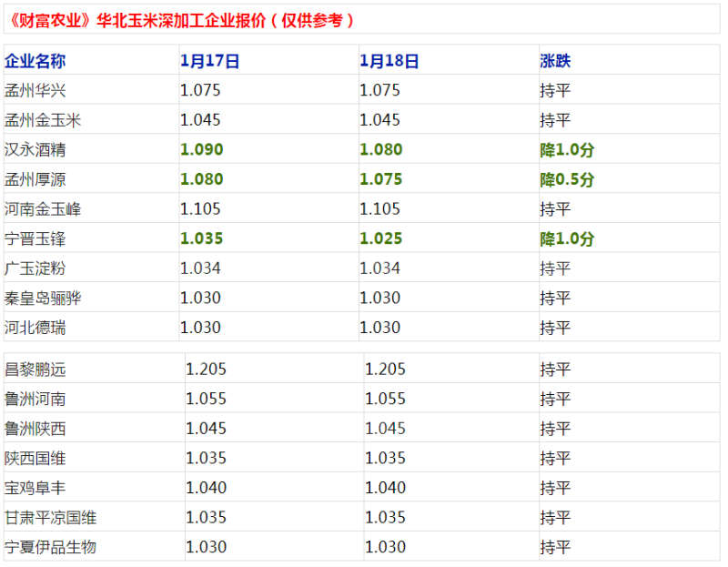Click 1.090 price in 汉永酒精 row
728x567 pixels.
[201, 149]
